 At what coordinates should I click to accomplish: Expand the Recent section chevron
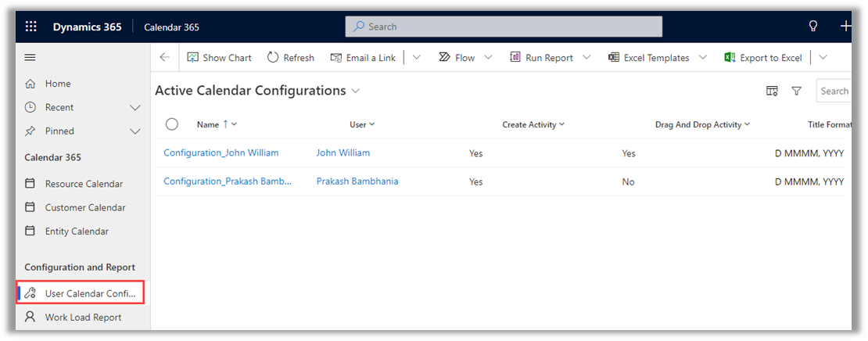[x=135, y=107]
